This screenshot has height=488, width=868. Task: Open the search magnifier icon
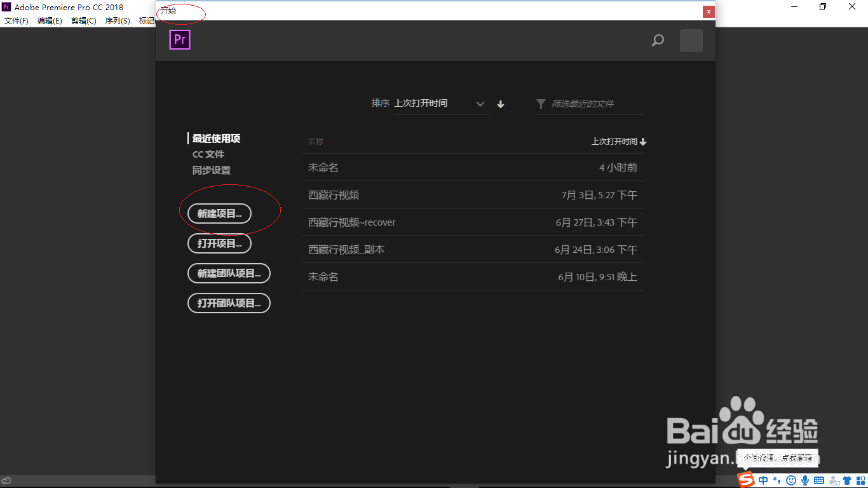(658, 40)
